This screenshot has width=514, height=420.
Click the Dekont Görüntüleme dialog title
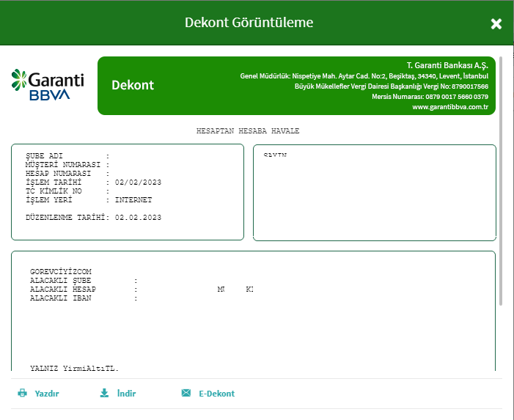tap(249, 23)
